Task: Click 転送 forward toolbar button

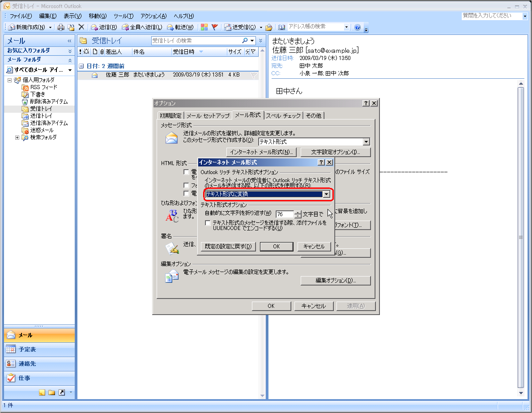Action: (180, 27)
